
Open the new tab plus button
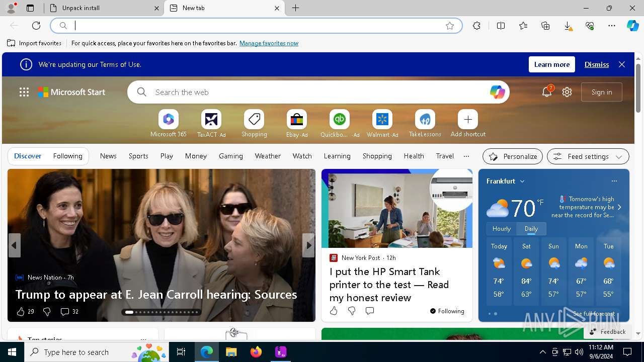[296, 8]
